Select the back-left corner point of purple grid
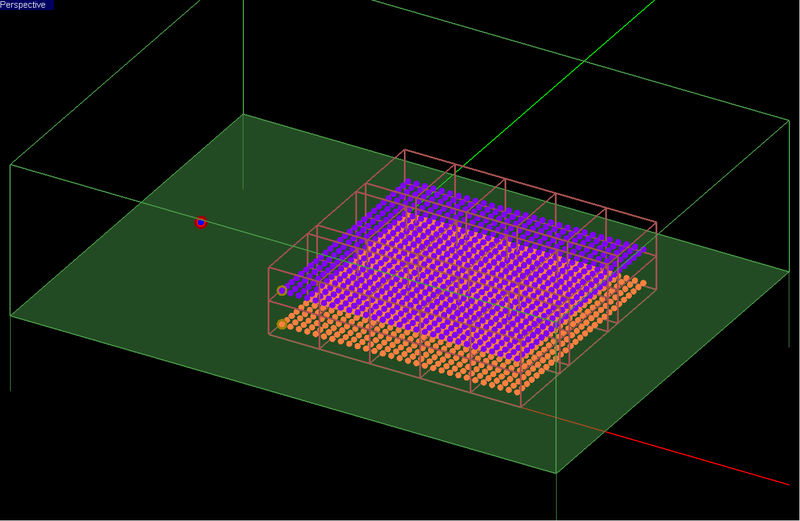The image size is (800, 521). tap(408, 183)
